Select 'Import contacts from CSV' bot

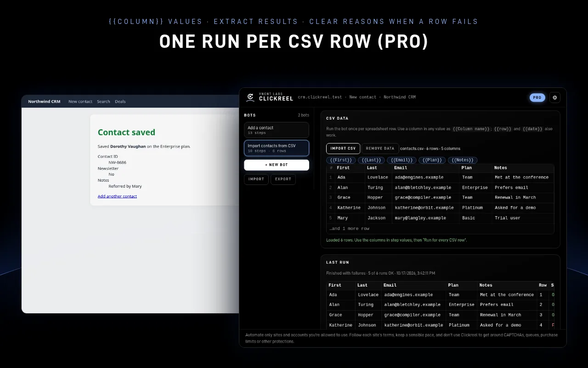(277, 148)
